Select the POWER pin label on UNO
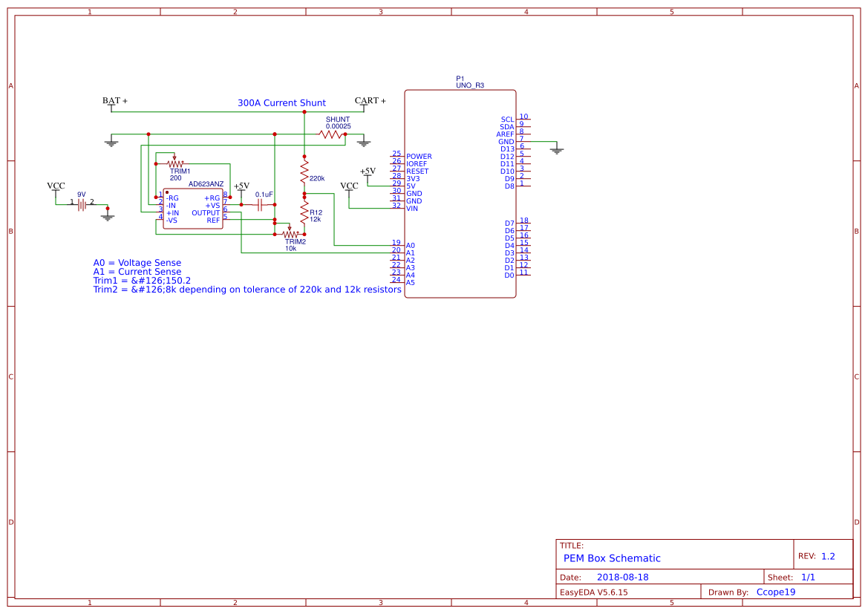Image resolution: width=868 pixels, height=614 pixels. (x=419, y=156)
